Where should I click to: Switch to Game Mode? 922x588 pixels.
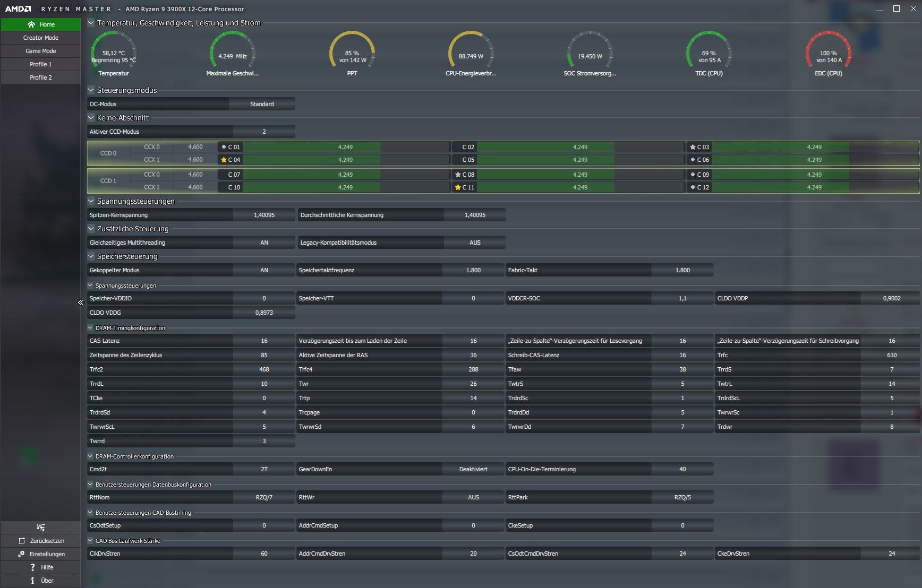click(41, 51)
